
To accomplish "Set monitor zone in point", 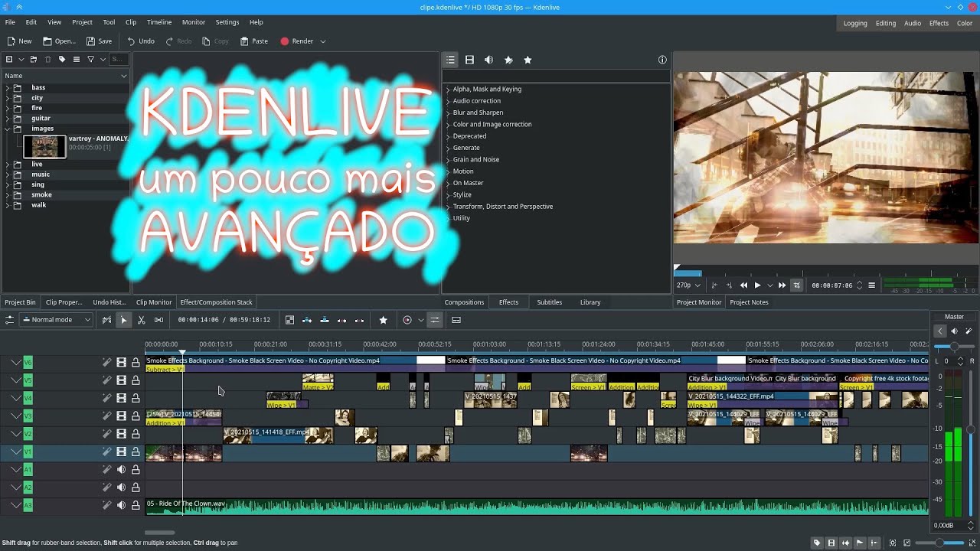I will [714, 285].
